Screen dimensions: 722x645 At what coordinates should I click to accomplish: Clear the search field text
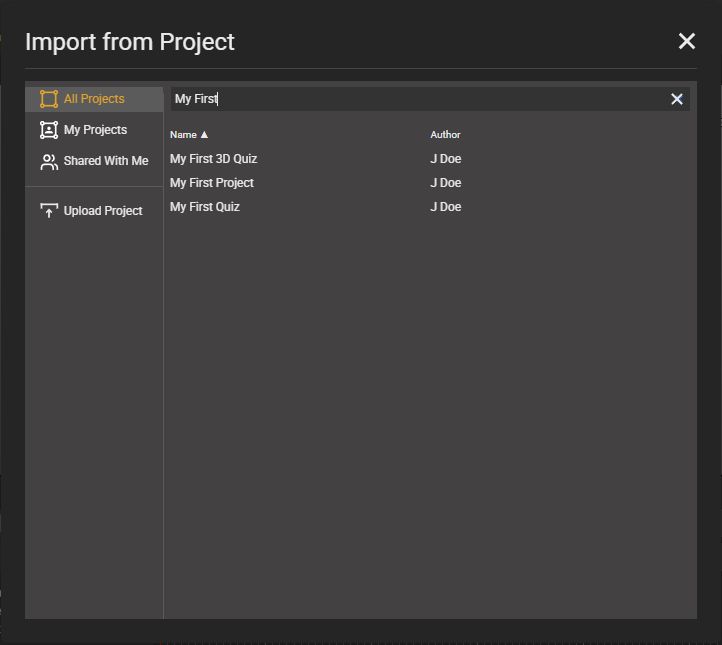[676, 99]
